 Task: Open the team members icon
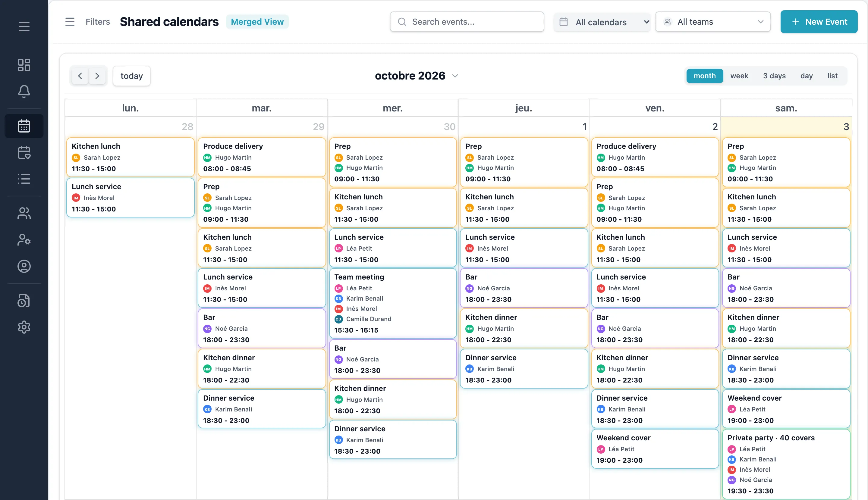(24, 213)
